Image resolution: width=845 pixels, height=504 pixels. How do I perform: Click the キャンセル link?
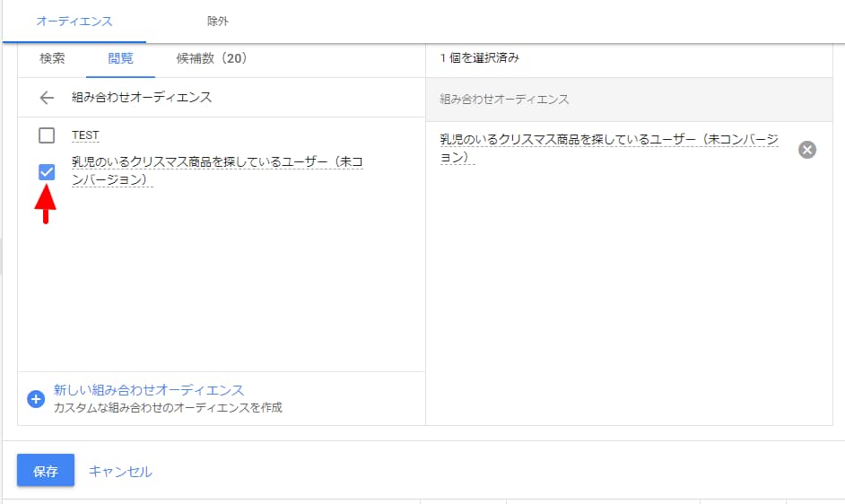(120, 471)
